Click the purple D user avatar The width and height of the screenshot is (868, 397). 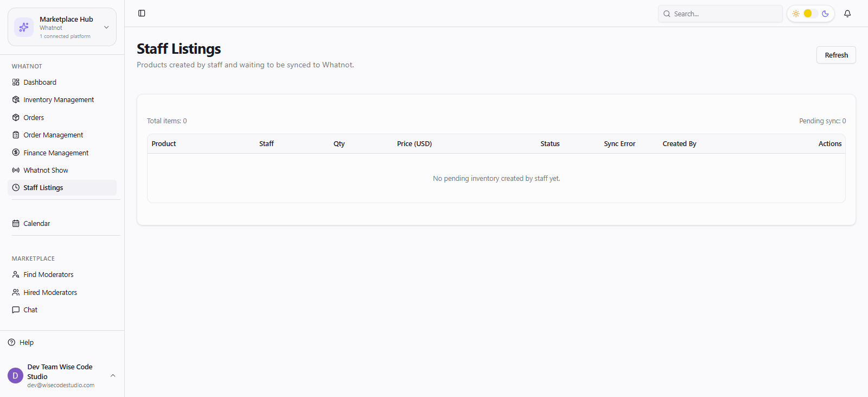[15, 375]
